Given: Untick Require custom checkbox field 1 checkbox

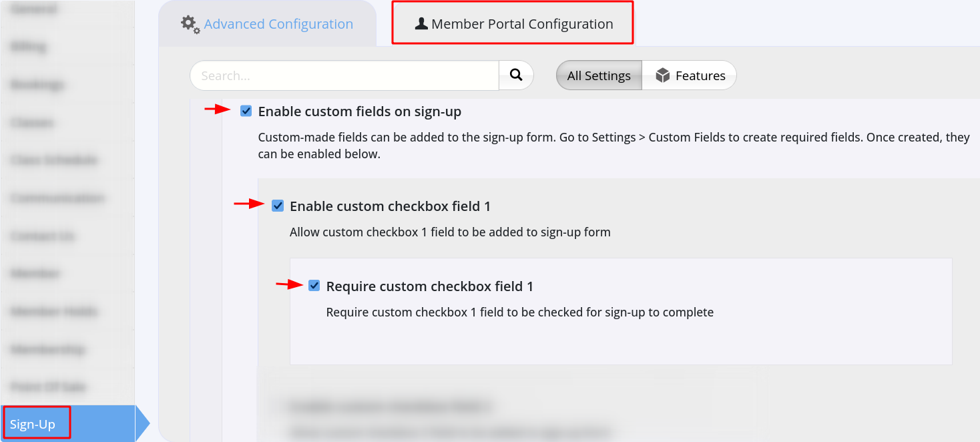Looking at the screenshot, I should (x=314, y=286).
